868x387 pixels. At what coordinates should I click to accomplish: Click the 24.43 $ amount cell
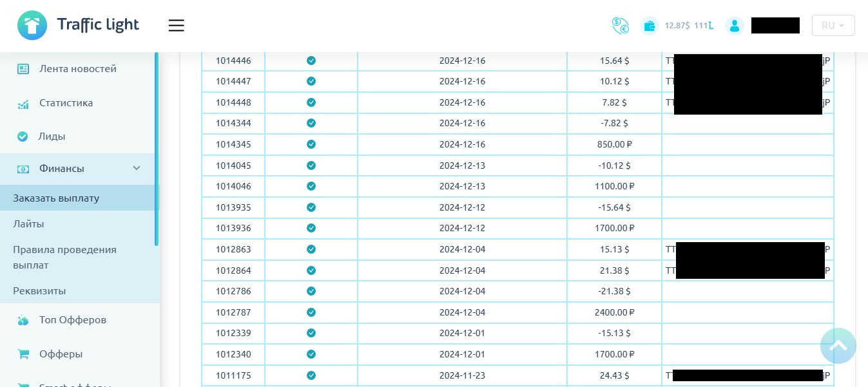(615, 375)
